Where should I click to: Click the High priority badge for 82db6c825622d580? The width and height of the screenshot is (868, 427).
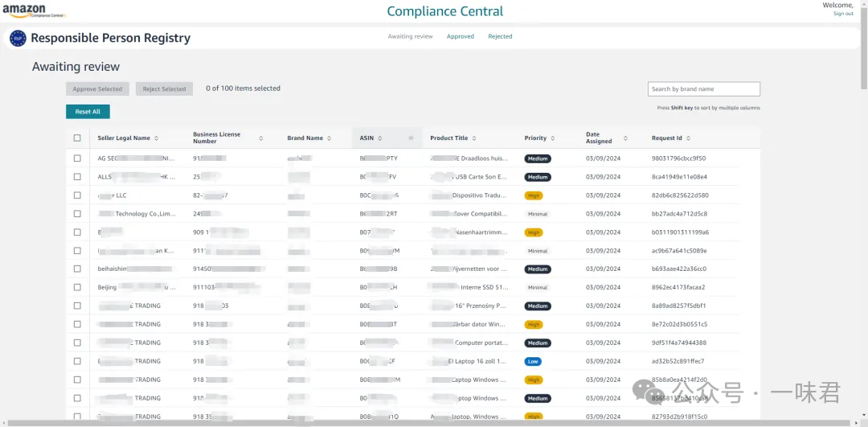[x=534, y=195]
